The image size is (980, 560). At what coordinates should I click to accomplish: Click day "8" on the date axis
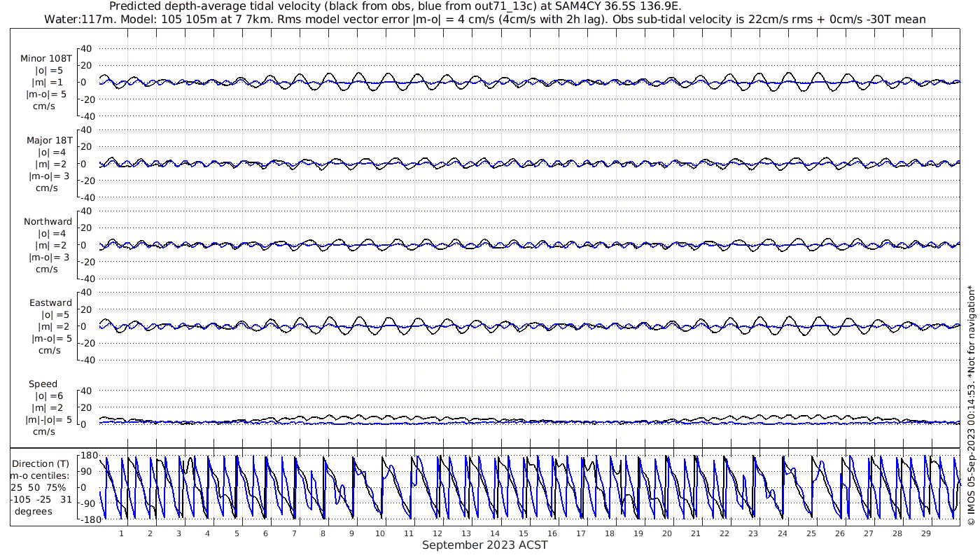pyautogui.click(x=323, y=533)
